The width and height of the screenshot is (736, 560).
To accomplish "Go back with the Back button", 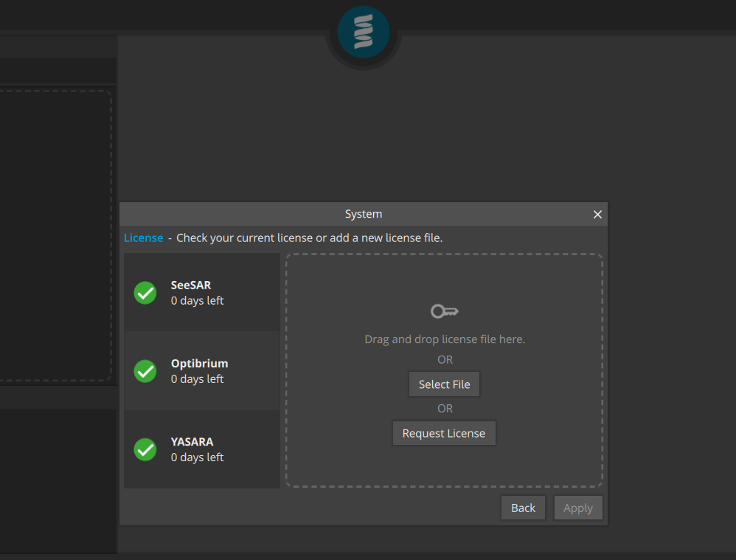I will [x=523, y=508].
